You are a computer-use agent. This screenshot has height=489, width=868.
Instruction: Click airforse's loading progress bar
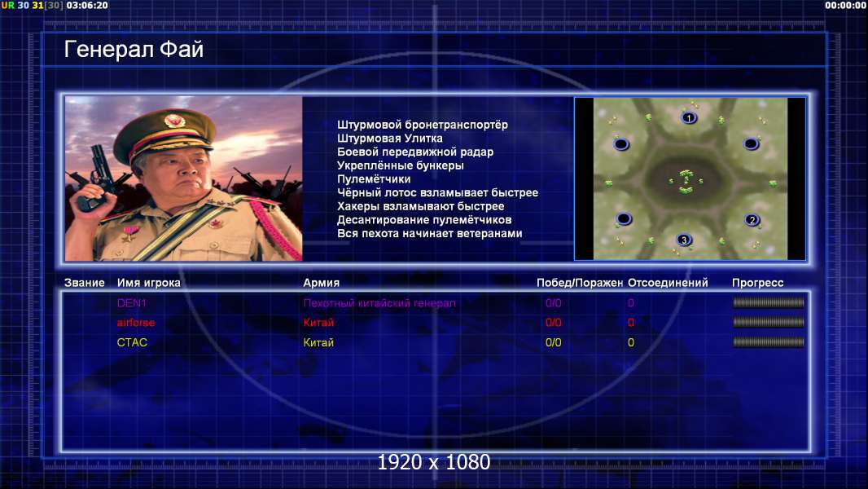(769, 322)
